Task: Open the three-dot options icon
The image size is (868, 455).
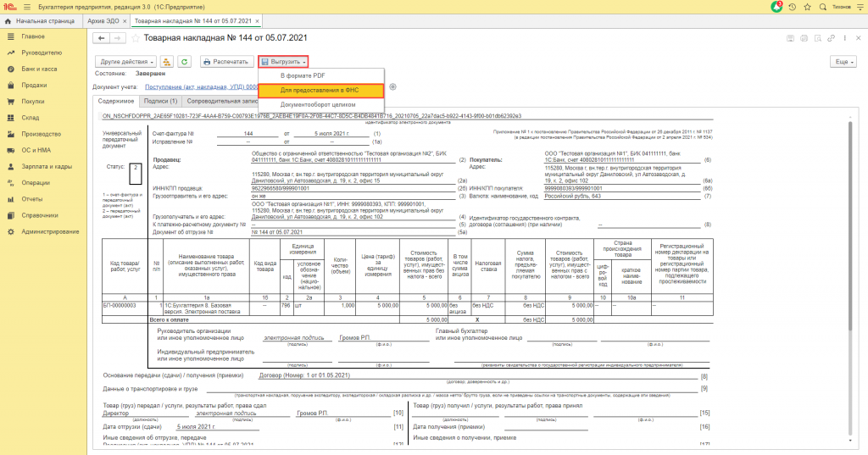Action: [x=845, y=38]
